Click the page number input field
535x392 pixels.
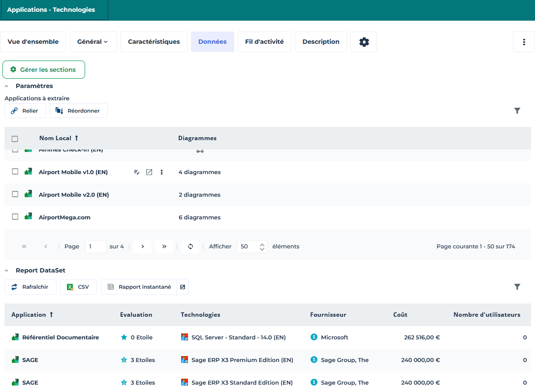[x=95, y=246]
